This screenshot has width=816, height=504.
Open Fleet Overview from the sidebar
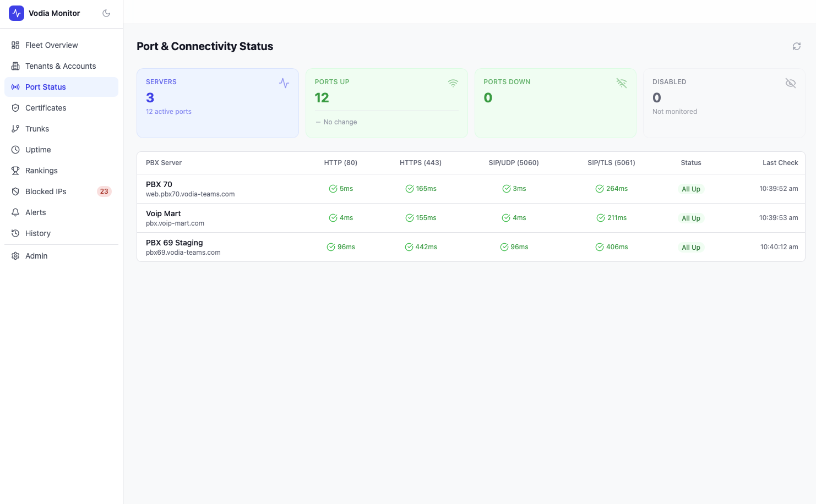pos(51,45)
